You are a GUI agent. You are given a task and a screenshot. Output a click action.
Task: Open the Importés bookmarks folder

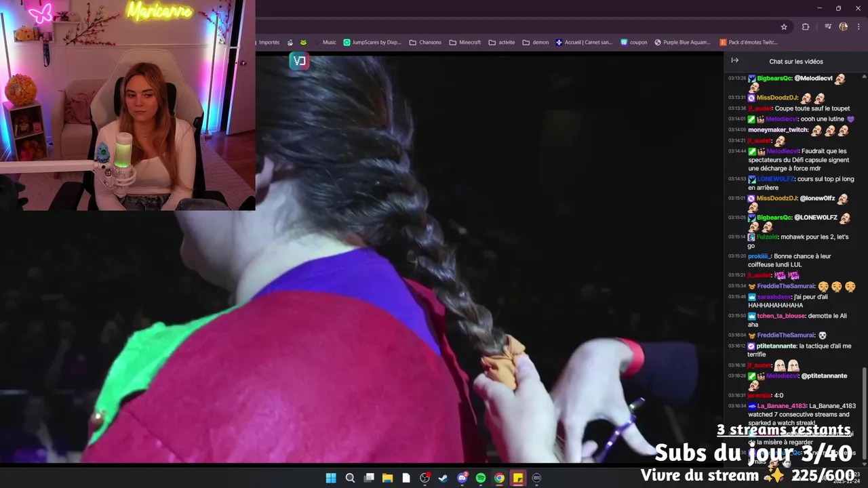pyautogui.click(x=269, y=42)
